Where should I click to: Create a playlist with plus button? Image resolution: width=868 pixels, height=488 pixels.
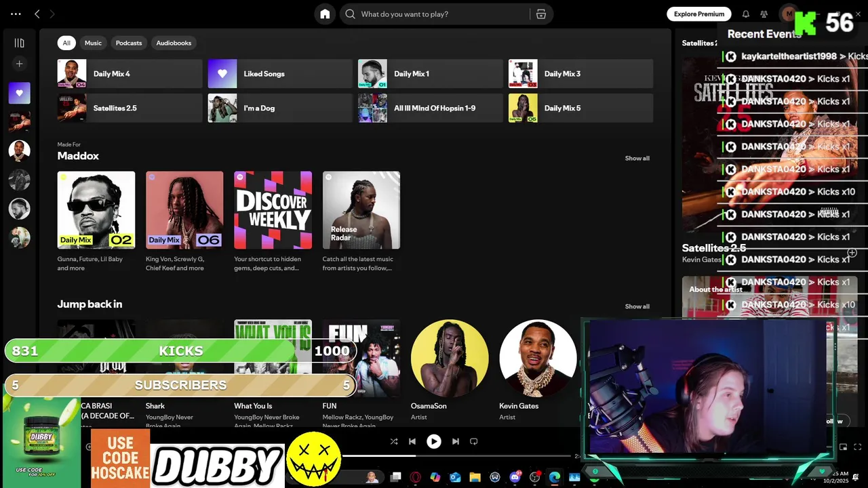coord(19,64)
